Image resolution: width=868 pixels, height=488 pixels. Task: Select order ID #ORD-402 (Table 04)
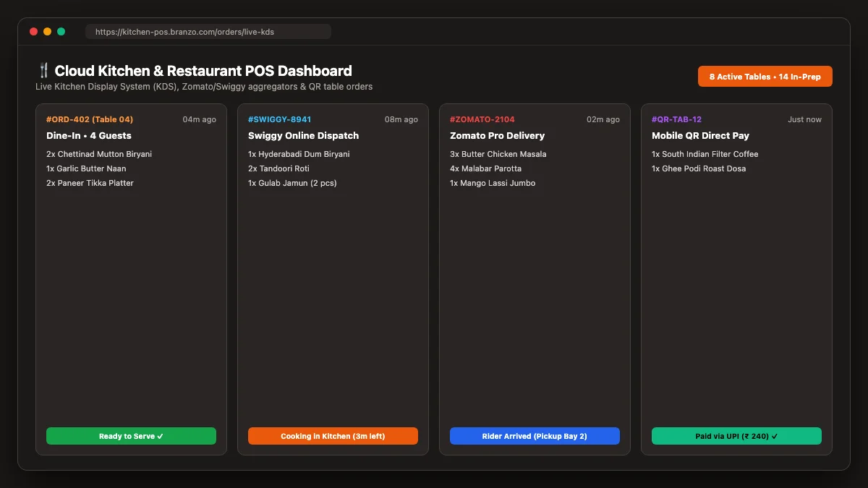click(x=90, y=119)
